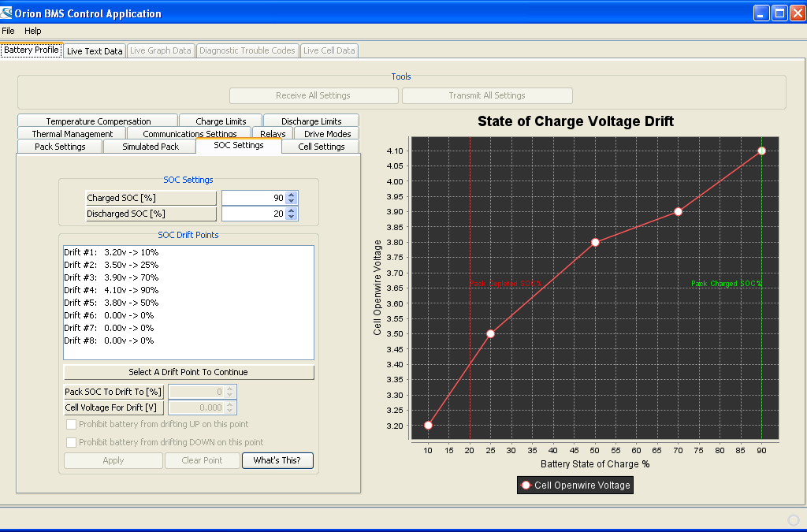Click the What's This? button
807x532 pixels.
(277, 460)
